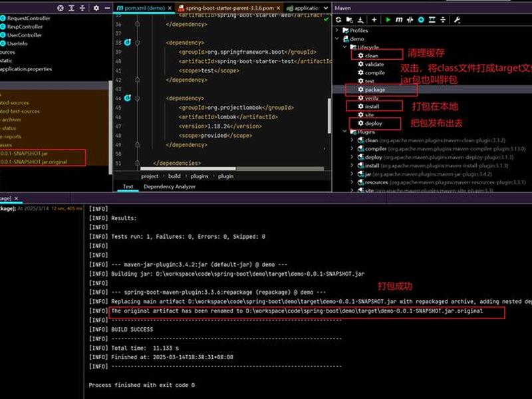
Task: Select the 0.0.1-SNAPSHOT.jar.original file
Action: [34, 162]
